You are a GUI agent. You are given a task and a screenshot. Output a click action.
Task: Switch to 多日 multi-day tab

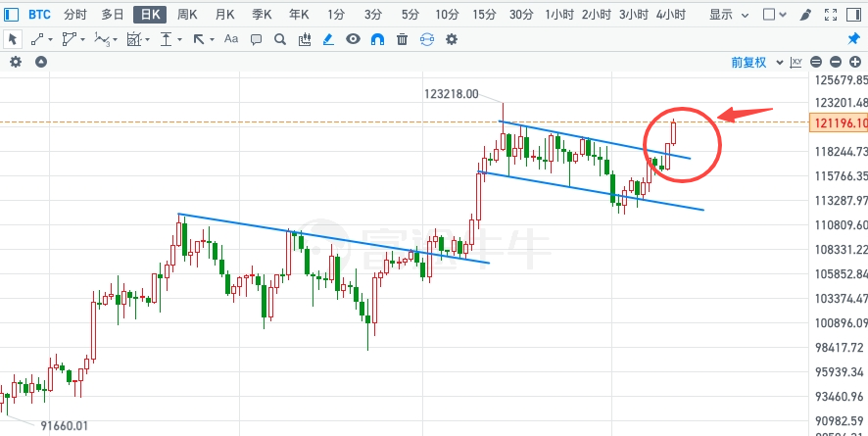pos(113,15)
